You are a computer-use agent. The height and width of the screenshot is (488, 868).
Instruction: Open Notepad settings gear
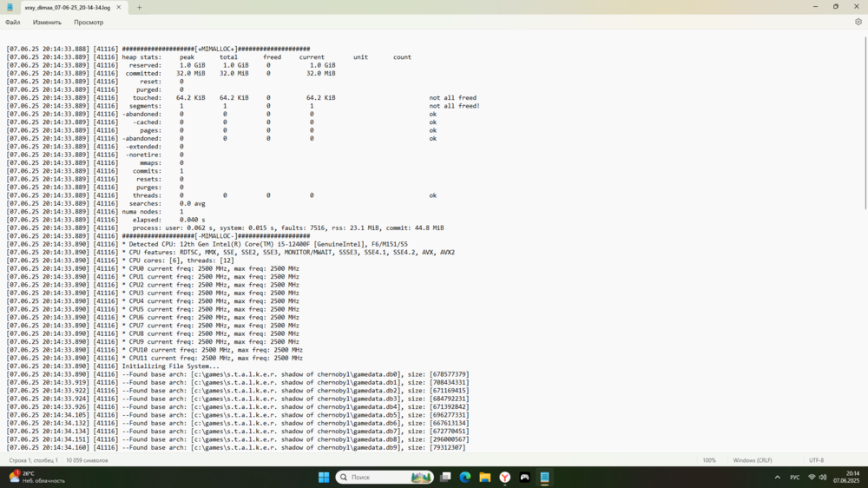(x=858, y=22)
